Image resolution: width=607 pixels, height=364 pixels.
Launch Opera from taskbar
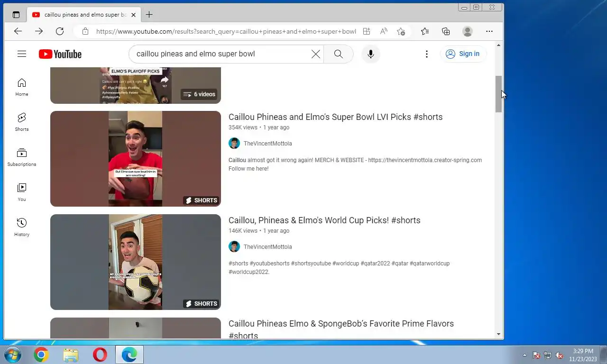tap(100, 355)
